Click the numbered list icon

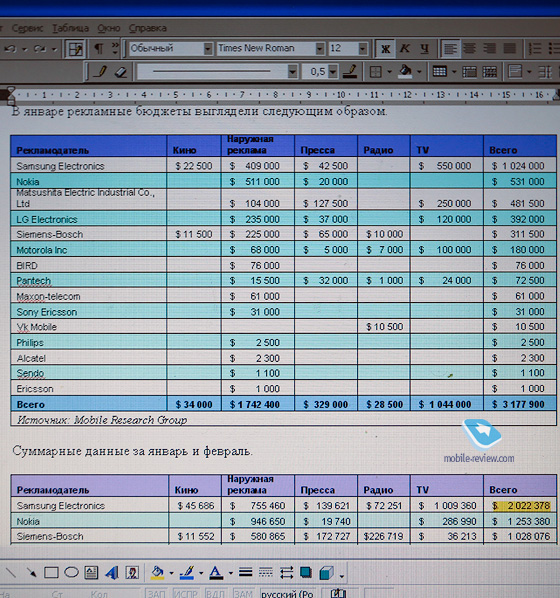tap(535, 48)
